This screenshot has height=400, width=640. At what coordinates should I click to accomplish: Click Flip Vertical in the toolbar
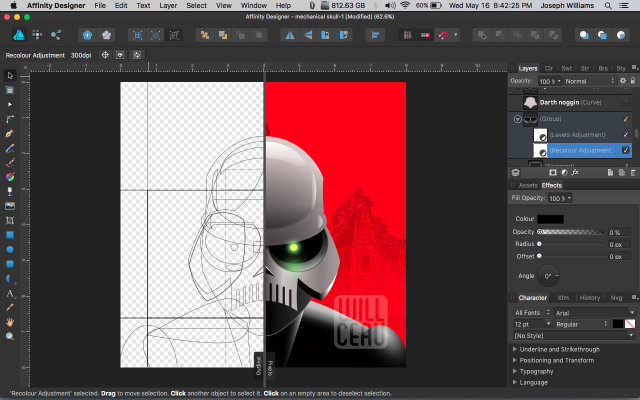point(308,35)
